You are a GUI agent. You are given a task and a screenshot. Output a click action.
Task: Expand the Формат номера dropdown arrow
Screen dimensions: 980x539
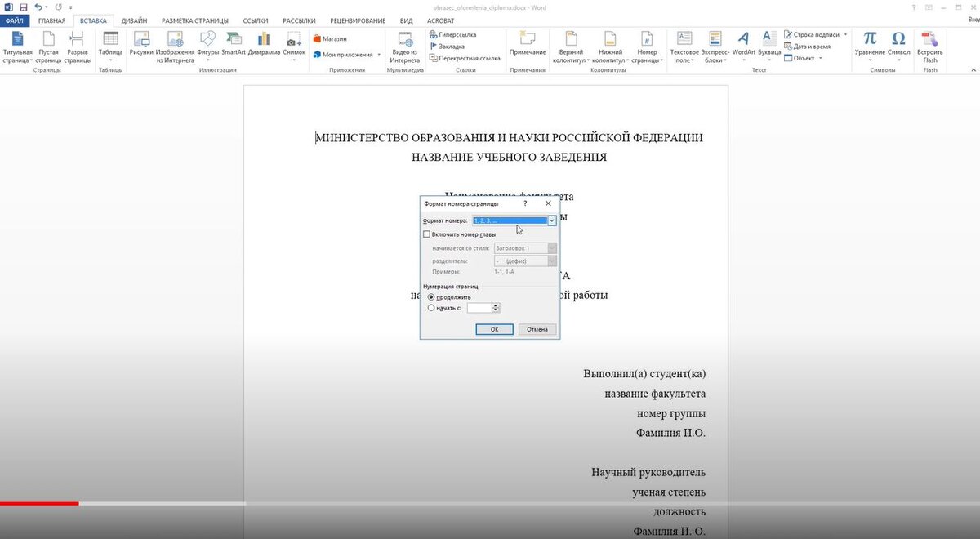[x=552, y=220]
